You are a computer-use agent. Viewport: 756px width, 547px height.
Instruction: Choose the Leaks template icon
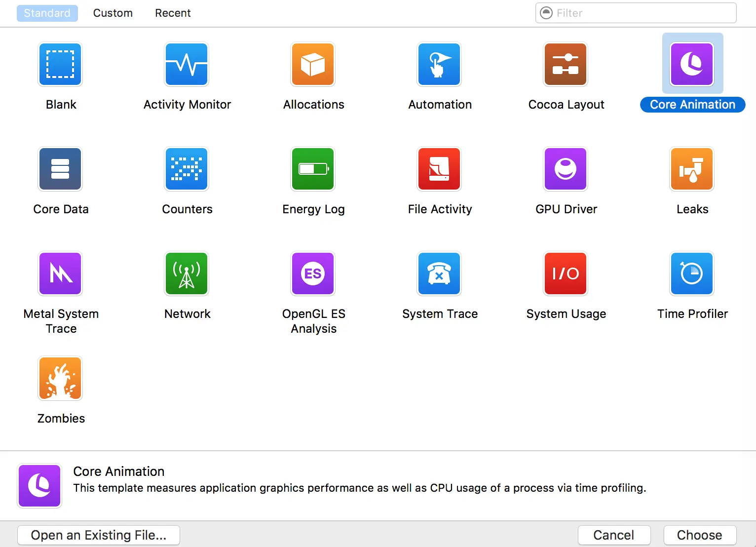[x=692, y=169]
